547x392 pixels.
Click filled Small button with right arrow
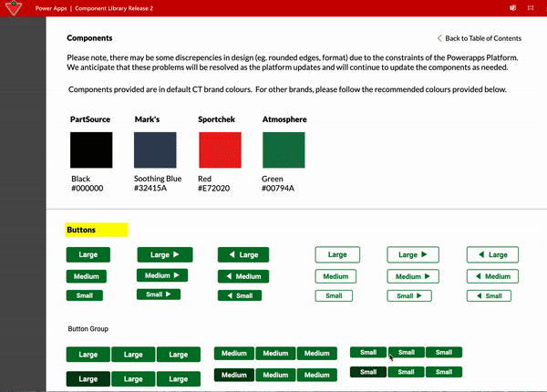pyautogui.click(x=159, y=294)
